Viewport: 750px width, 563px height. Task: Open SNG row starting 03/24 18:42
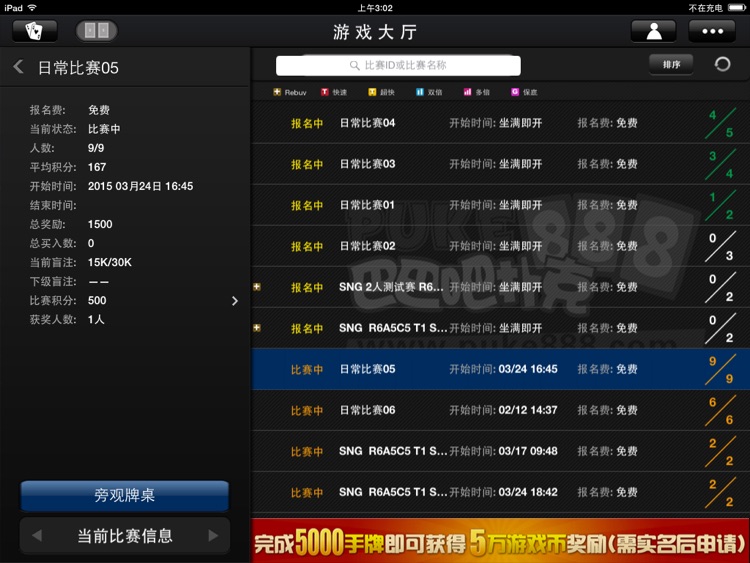click(x=500, y=493)
